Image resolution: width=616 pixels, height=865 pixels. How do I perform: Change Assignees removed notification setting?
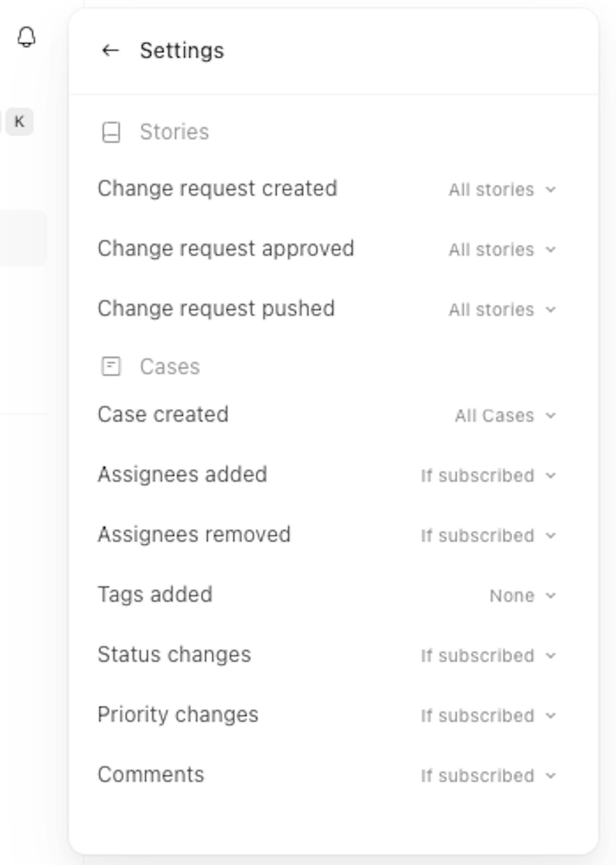tap(488, 536)
